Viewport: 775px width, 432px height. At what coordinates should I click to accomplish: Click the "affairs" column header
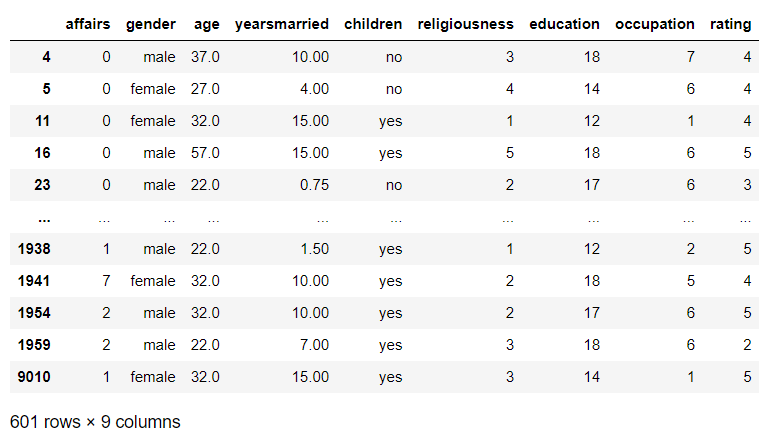click(88, 24)
